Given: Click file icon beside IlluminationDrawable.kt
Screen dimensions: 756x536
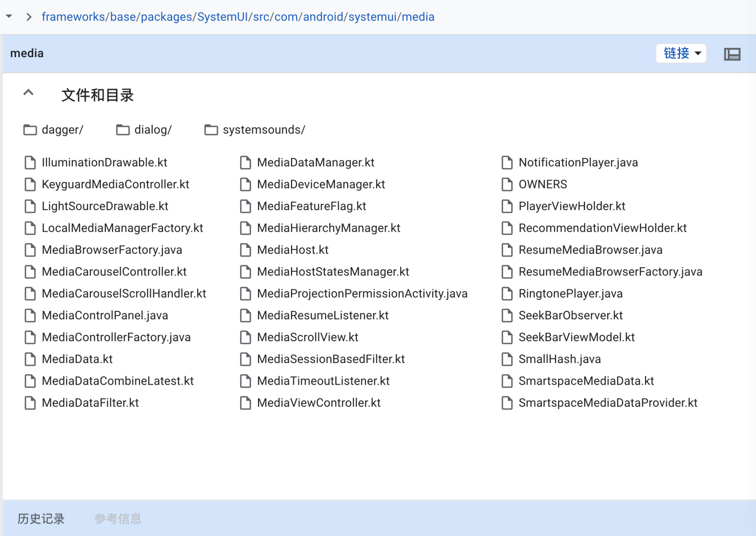Looking at the screenshot, I should pos(30,162).
